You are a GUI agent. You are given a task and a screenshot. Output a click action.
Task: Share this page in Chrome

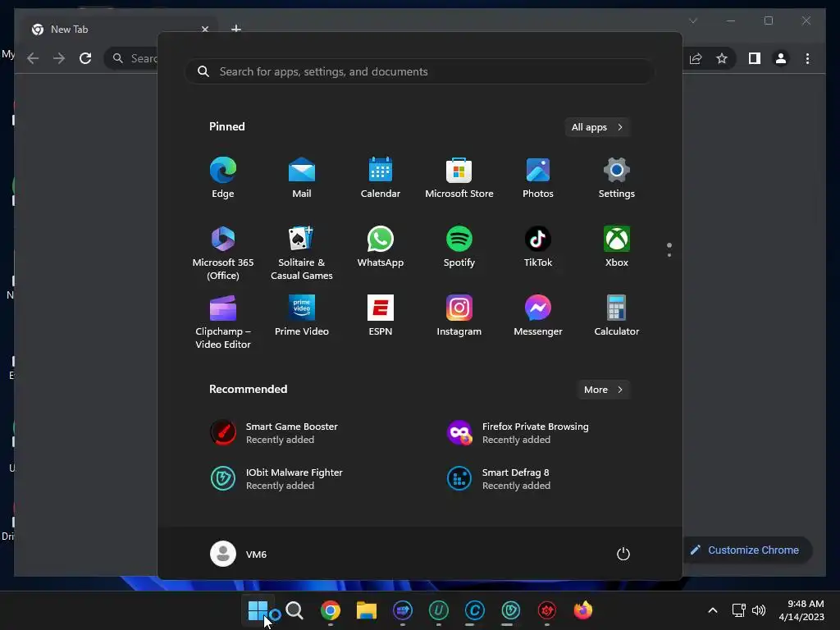tap(696, 58)
